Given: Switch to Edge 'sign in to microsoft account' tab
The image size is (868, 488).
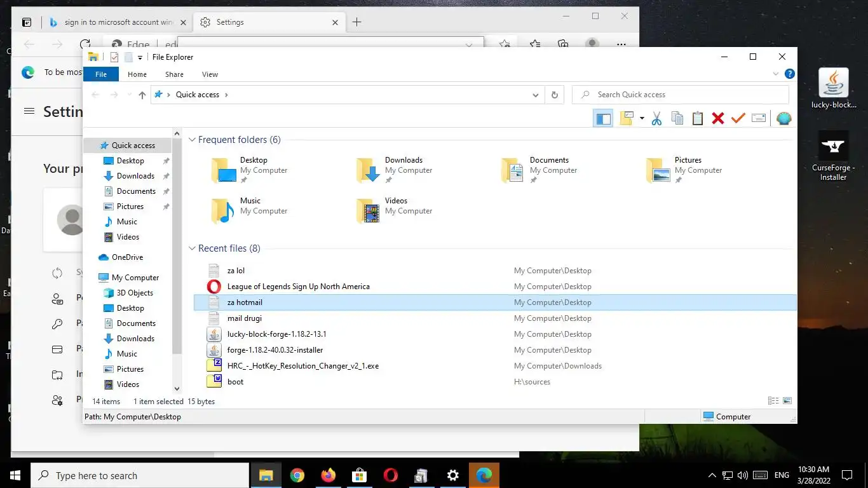Looking at the screenshot, I should (x=117, y=22).
